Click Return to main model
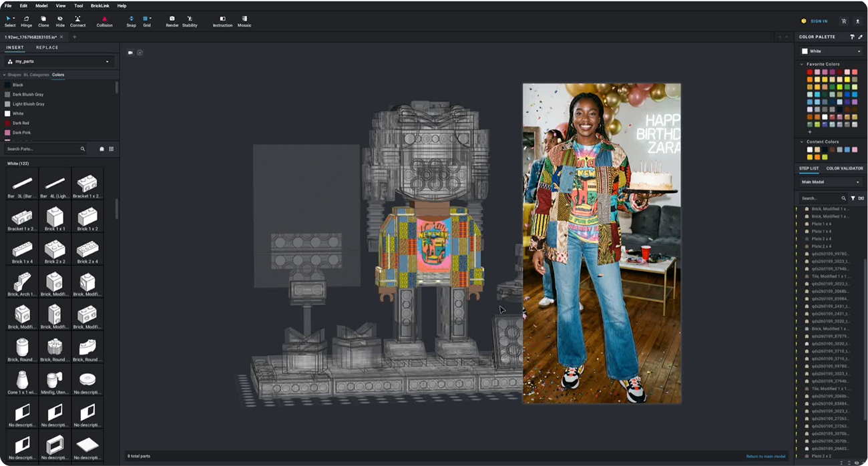 (765, 456)
